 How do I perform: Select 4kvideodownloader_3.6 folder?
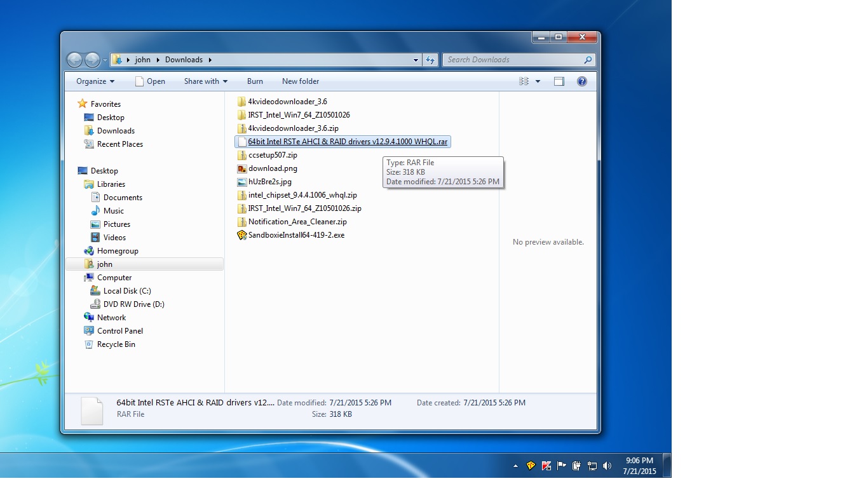pos(287,102)
